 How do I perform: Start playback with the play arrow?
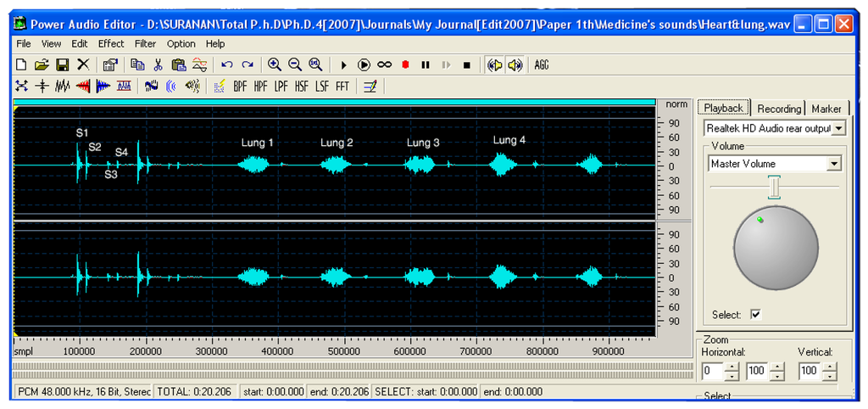[343, 65]
